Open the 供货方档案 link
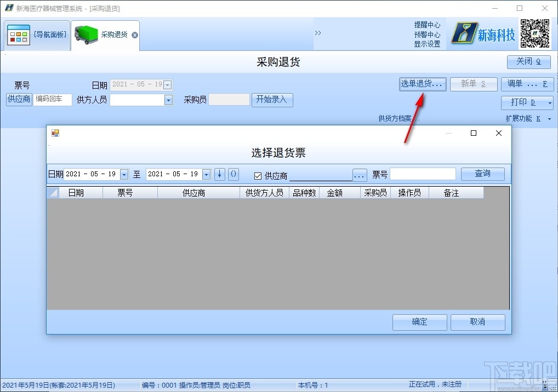 click(396, 118)
